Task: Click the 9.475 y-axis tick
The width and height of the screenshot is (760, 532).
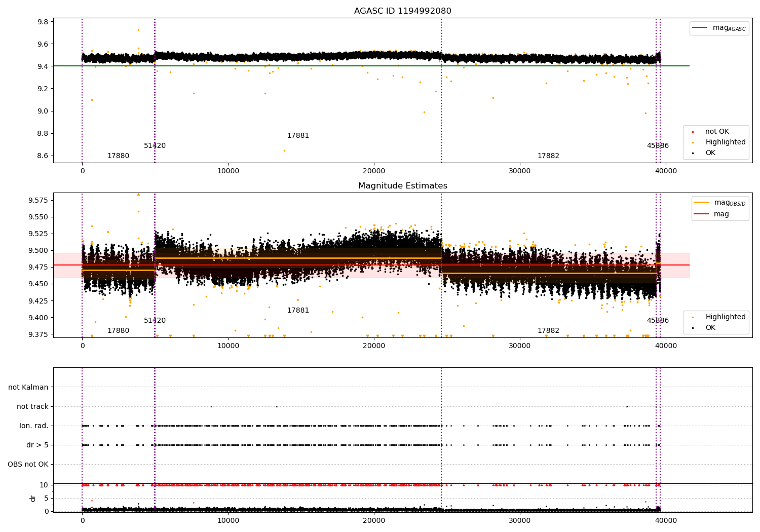Action: click(39, 267)
